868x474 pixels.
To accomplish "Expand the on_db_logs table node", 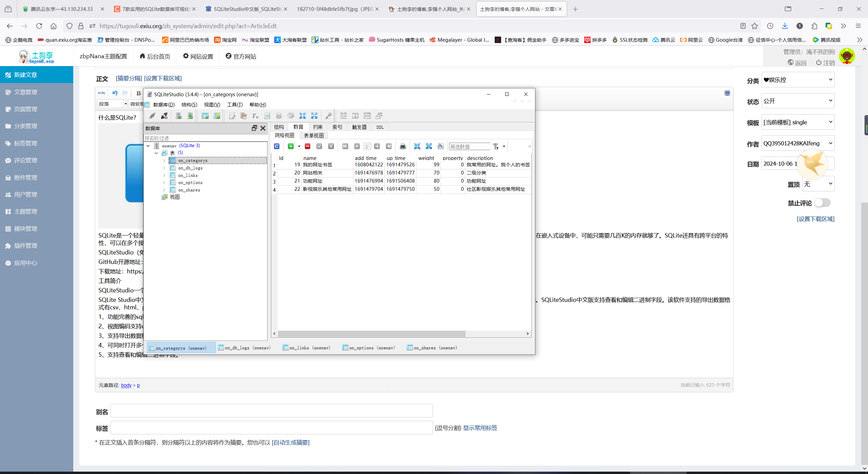I will point(164,168).
